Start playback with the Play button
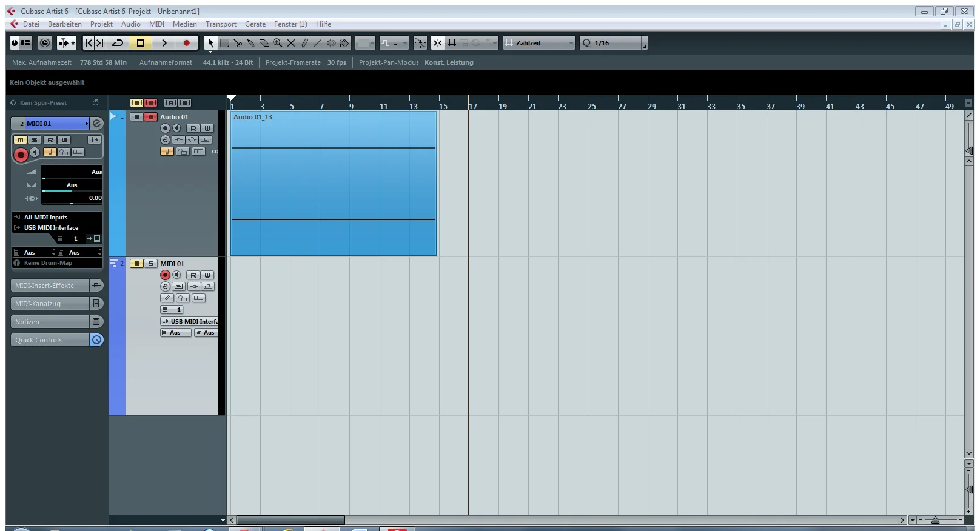 pos(164,43)
